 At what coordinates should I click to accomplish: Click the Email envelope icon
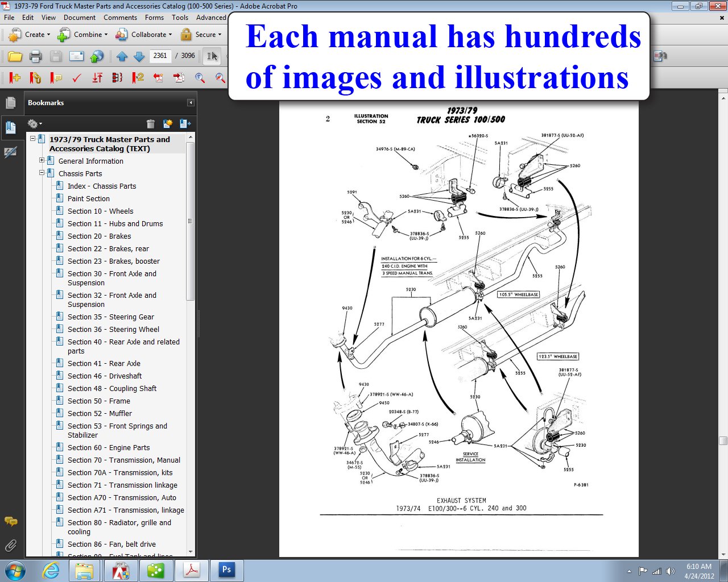click(76, 56)
